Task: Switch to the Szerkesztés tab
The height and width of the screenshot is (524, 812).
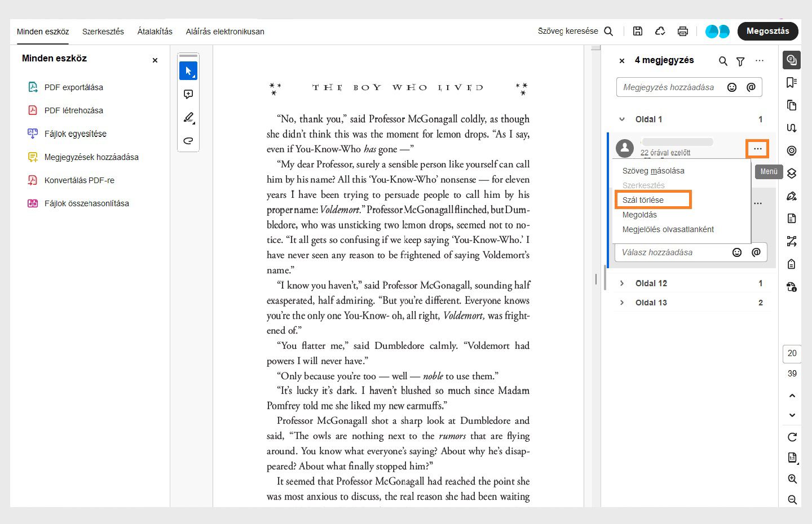Action: coord(103,32)
